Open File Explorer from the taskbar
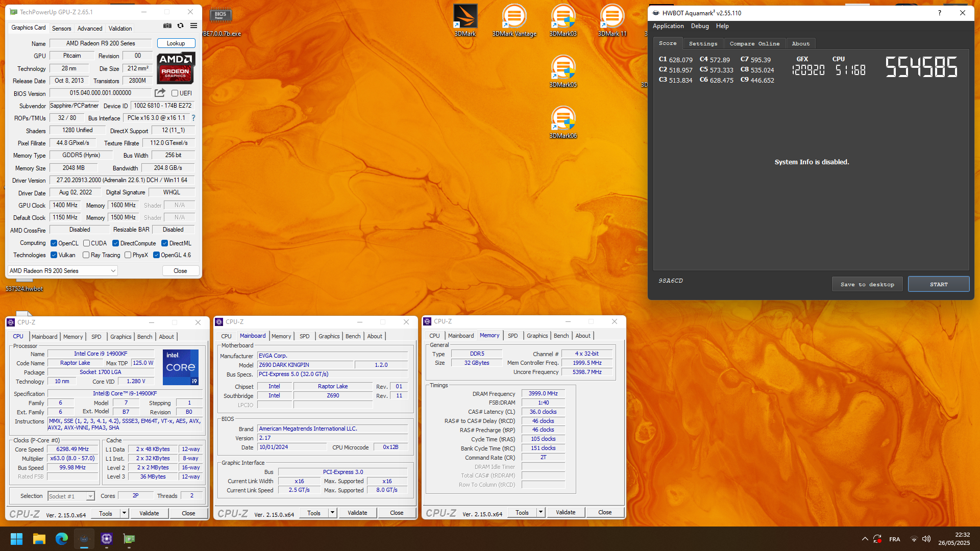The image size is (980, 551). 39,539
